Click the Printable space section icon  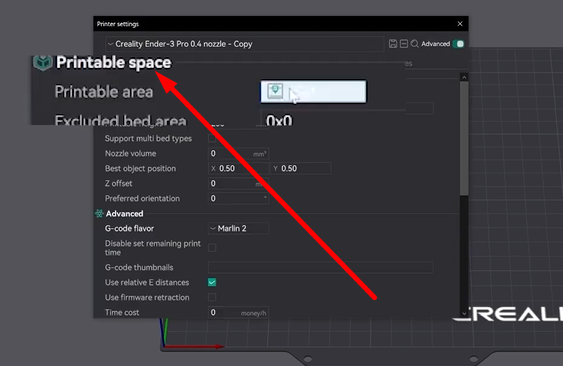coord(43,62)
